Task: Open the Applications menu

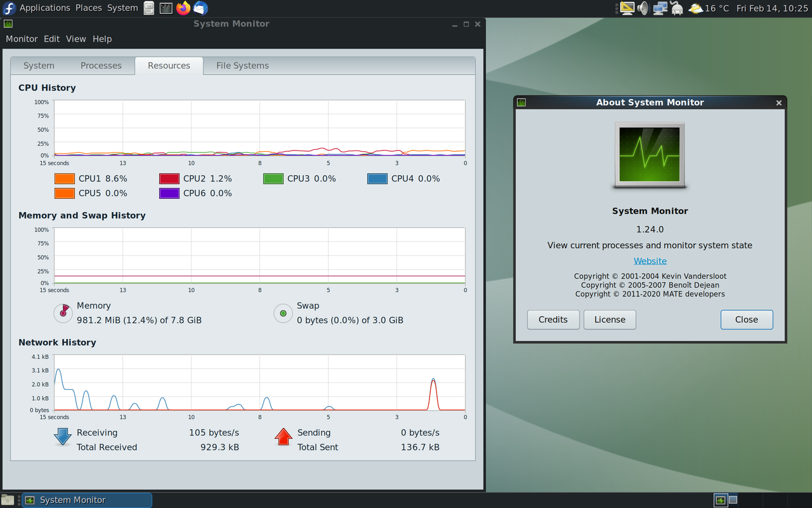Action: (x=44, y=8)
